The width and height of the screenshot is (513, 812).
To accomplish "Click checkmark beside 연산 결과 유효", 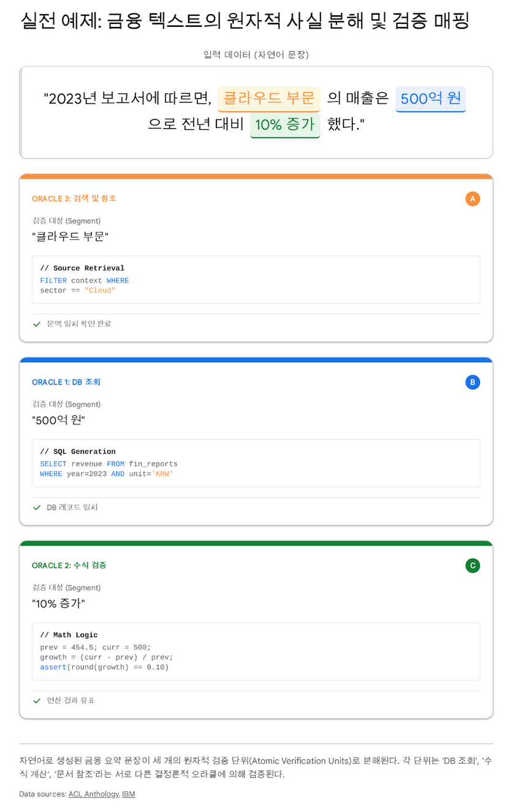I will [37, 701].
